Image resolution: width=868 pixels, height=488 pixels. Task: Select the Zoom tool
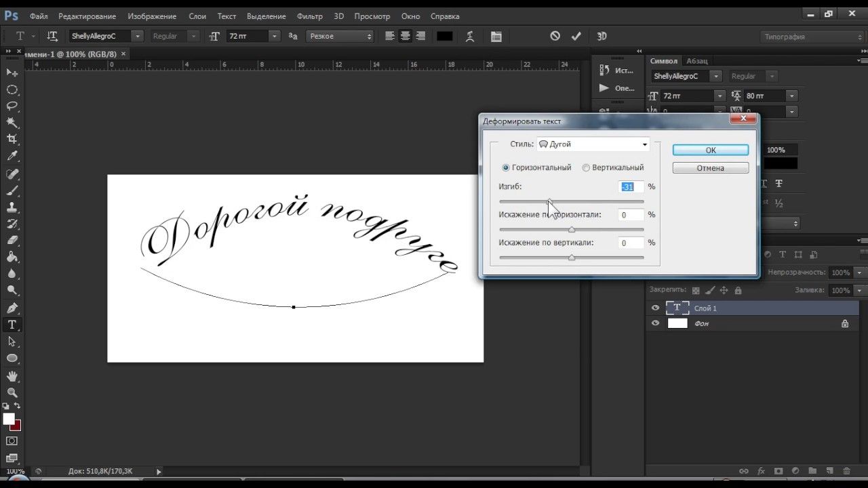12,392
